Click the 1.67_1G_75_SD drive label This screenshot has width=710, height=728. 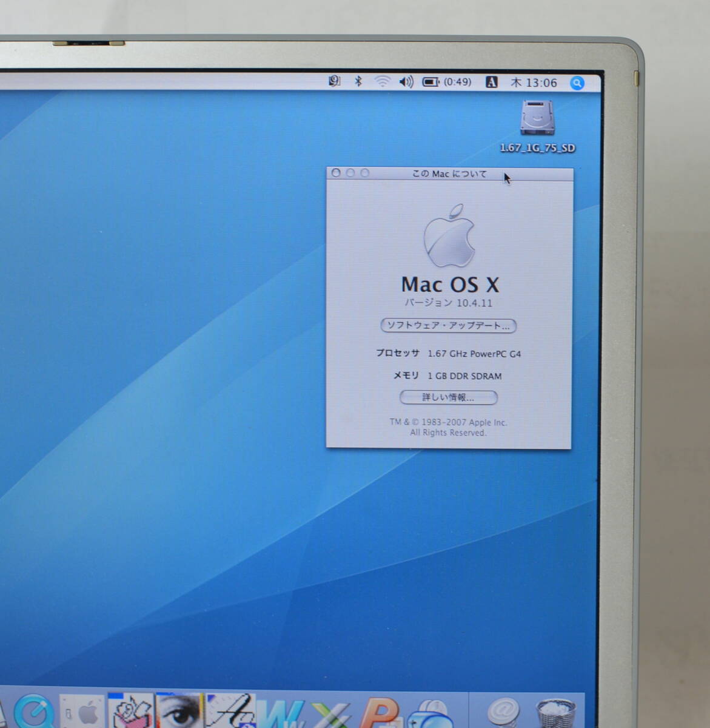click(x=537, y=148)
